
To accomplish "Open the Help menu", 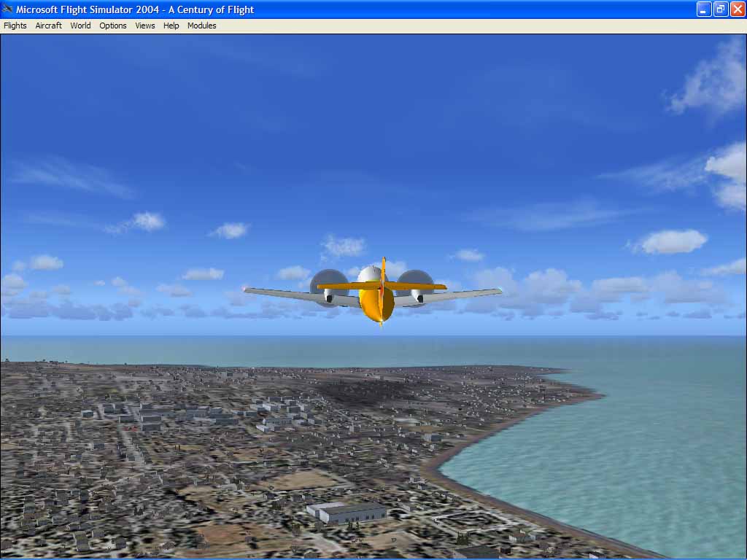I will click(x=171, y=26).
